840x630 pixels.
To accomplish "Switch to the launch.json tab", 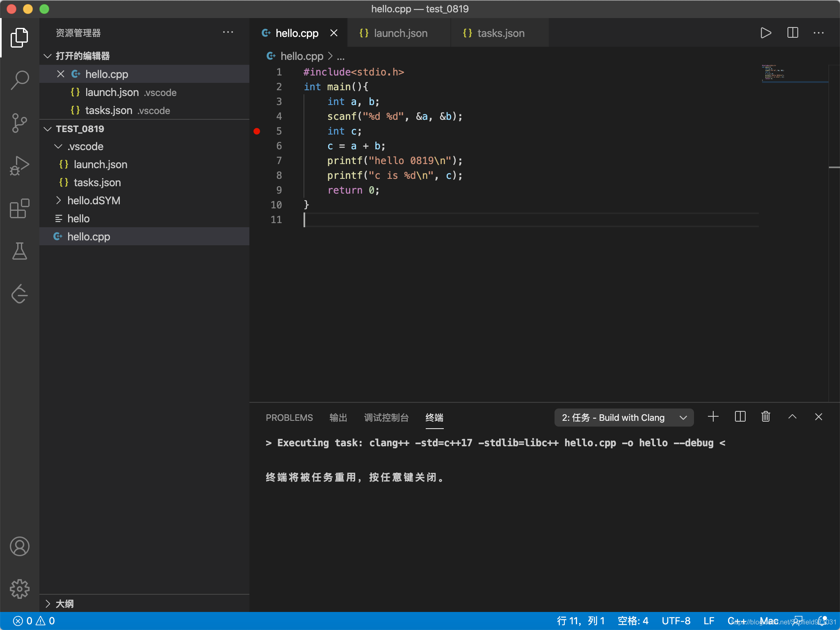I will [399, 33].
